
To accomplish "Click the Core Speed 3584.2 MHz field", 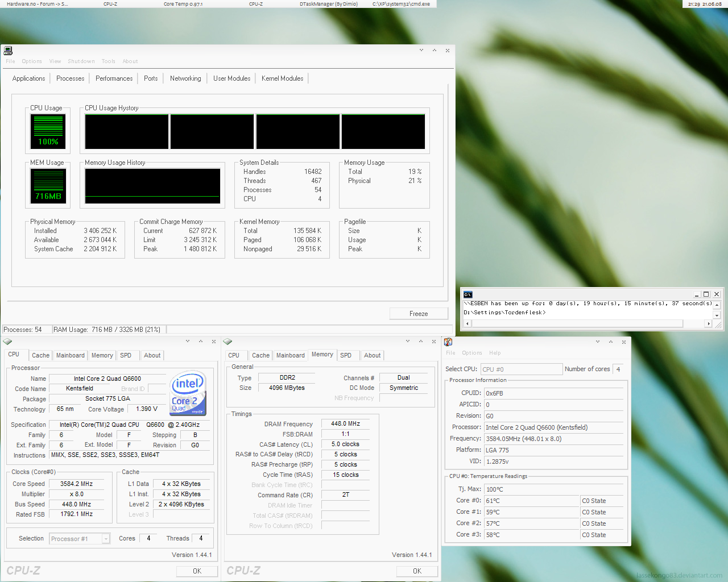I will point(77,484).
